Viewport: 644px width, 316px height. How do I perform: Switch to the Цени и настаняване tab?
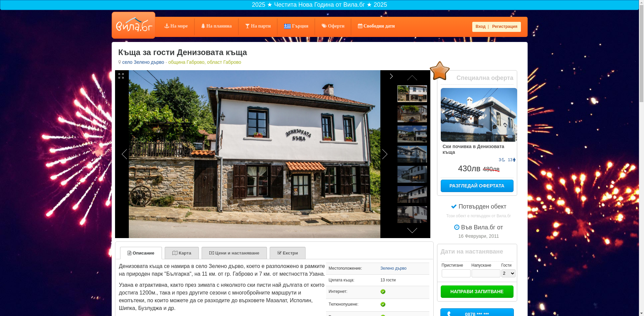pos(234,253)
